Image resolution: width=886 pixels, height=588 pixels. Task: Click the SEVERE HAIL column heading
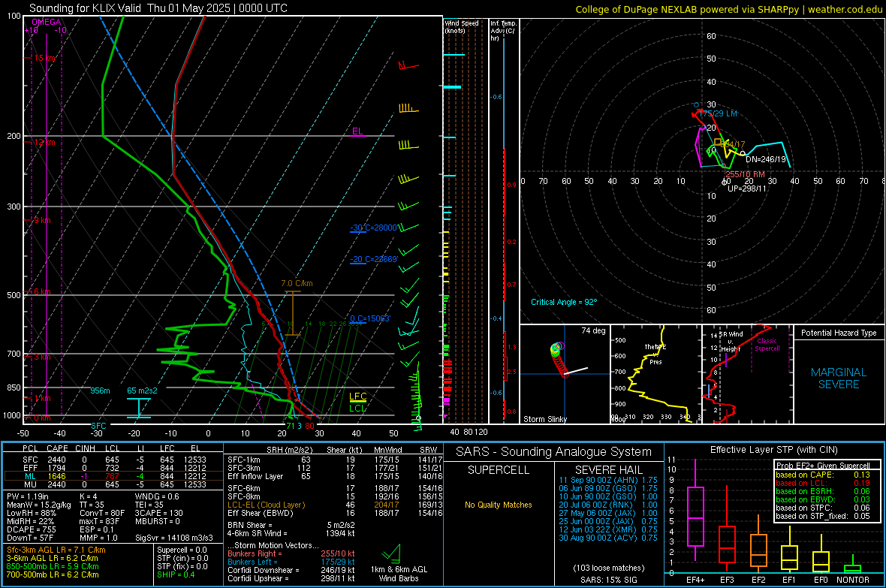click(608, 470)
